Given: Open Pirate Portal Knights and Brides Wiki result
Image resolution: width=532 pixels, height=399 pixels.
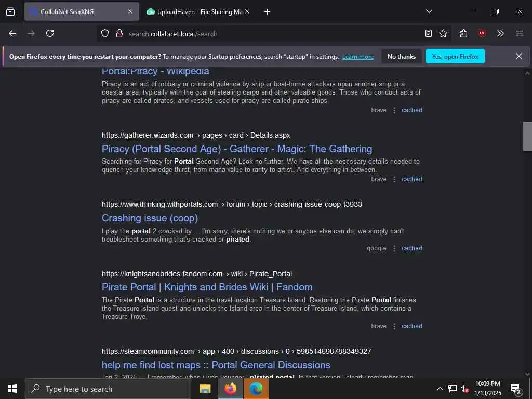Looking at the screenshot, I should 207,287.
